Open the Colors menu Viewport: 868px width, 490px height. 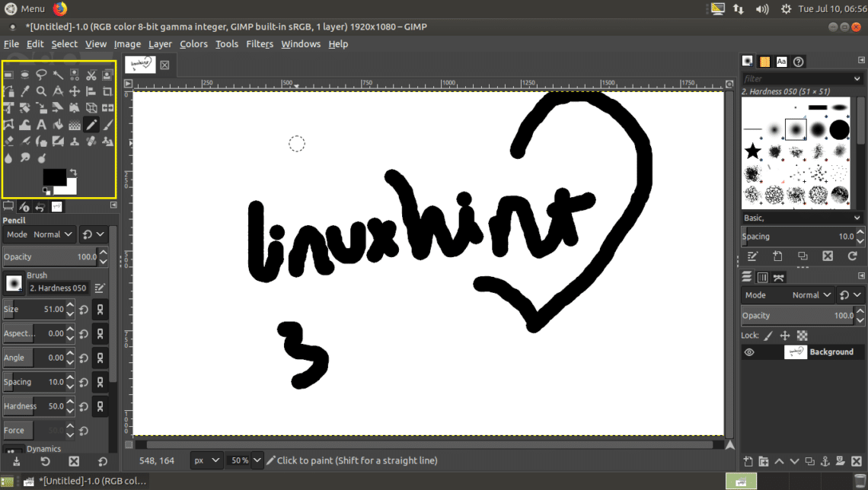pyautogui.click(x=193, y=44)
